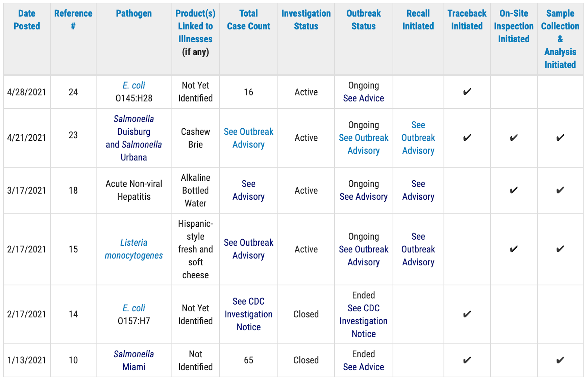The image size is (588, 382).
Task: Open the E. coli link for O145:H28
Action: pyautogui.click(x=134, y=85)
